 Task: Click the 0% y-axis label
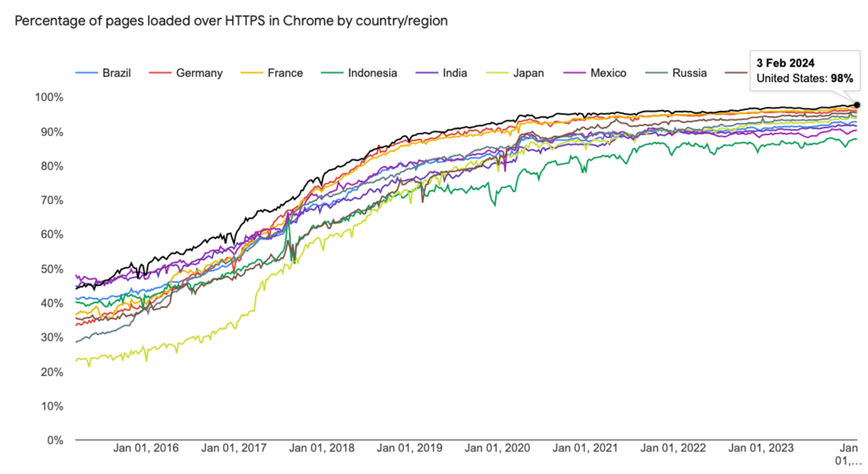pos(55,440)
